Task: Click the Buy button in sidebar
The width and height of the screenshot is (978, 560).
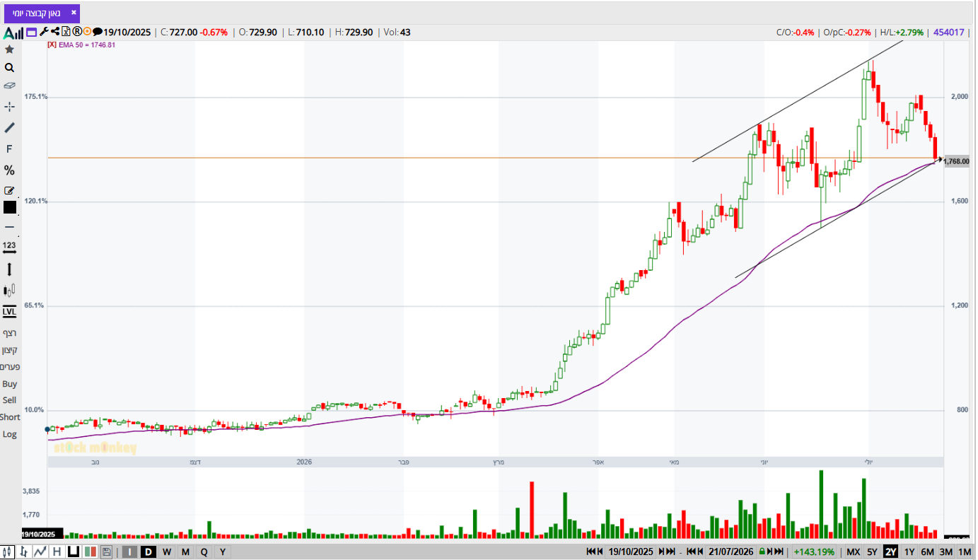Action: click(x=9, y=384)
